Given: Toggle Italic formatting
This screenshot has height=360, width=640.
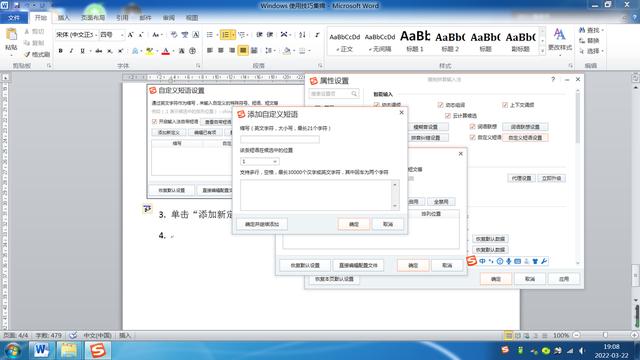Looking at the screenshot, I should pyautogui.click(x=71, y=51).
